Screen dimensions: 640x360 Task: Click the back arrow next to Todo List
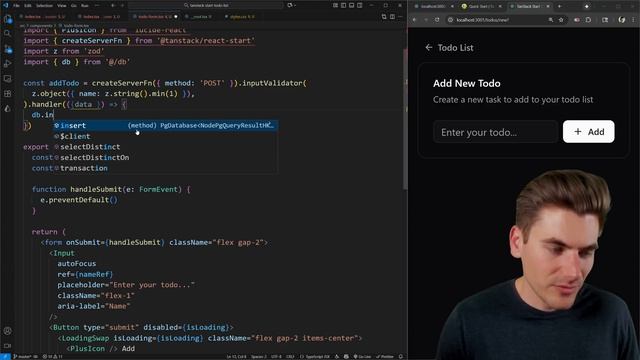click(x=429, y=47)
